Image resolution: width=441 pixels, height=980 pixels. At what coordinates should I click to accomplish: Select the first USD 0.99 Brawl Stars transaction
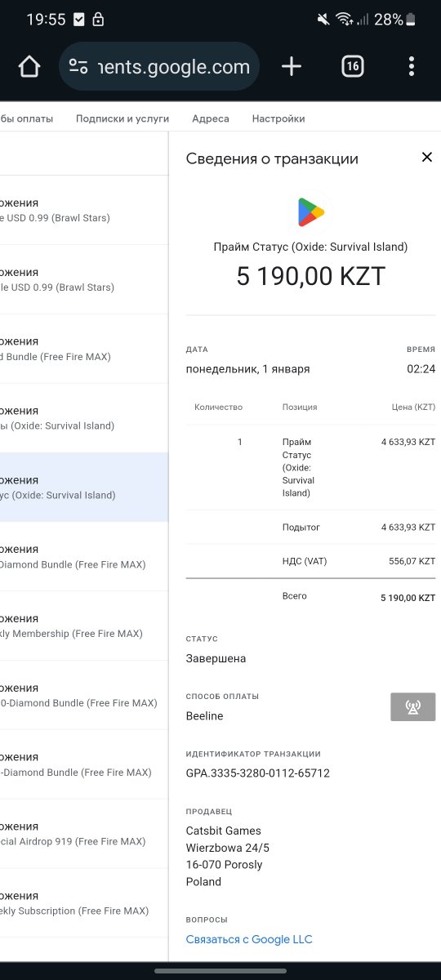84,210
